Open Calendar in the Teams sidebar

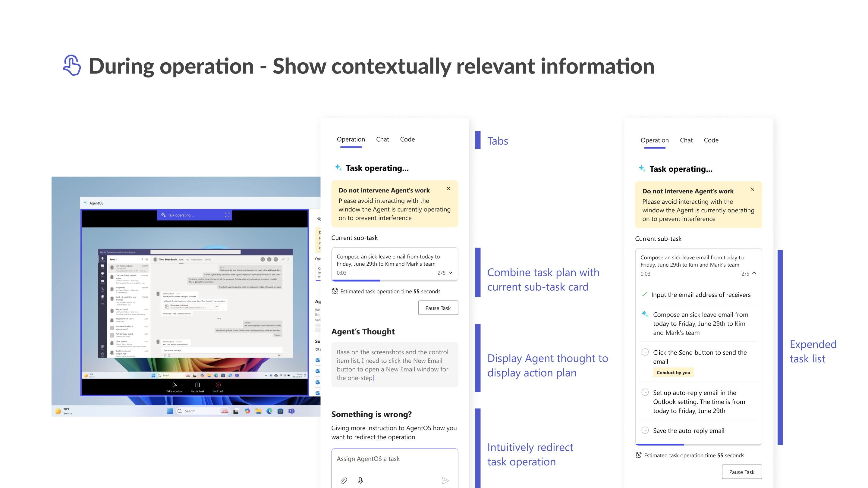coord(102,282)
